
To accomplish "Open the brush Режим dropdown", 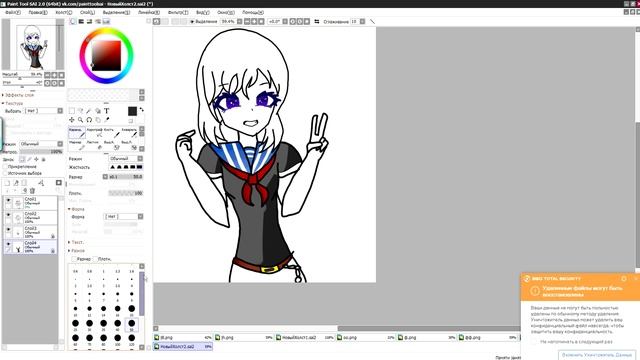I will click(x=126, y=158).
